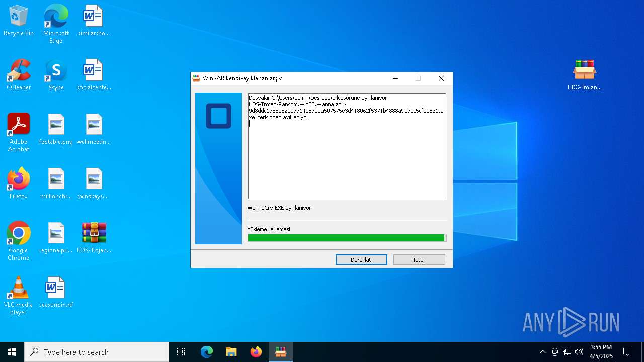Viewport: 644px width, 362px height.
Task: Open Firefox from the taskbar
Action: click(x=256, y=352)
